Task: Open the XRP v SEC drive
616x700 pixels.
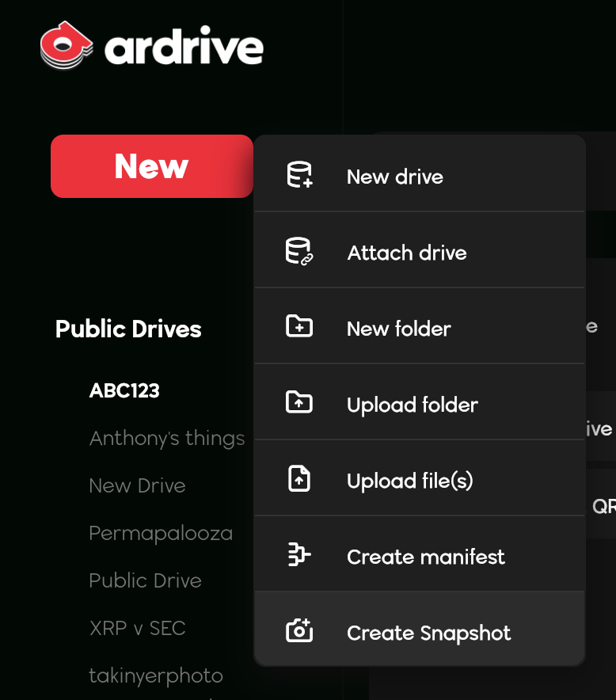Action: (138, 628)
